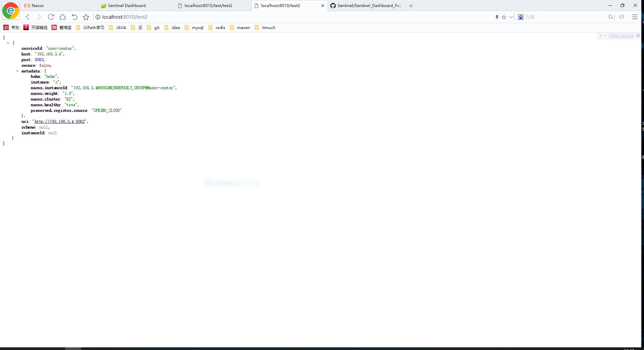Collapse the root JSON object
Image resolution: width=644 pixels, height=350 pixels.
click(x=8, y=43)
